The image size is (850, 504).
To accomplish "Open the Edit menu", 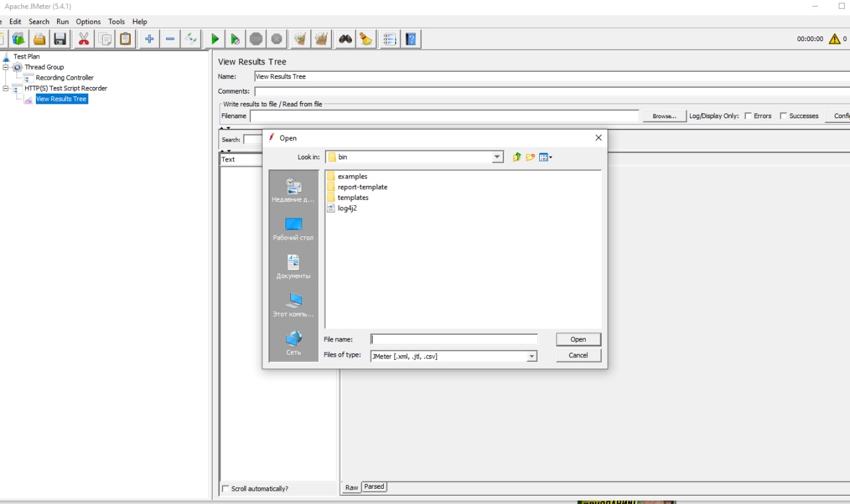I will (15, 22).
